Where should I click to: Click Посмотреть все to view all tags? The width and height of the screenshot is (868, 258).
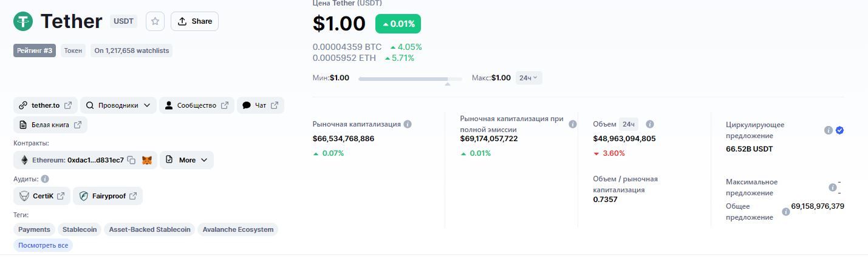click(x=43, y=245)
